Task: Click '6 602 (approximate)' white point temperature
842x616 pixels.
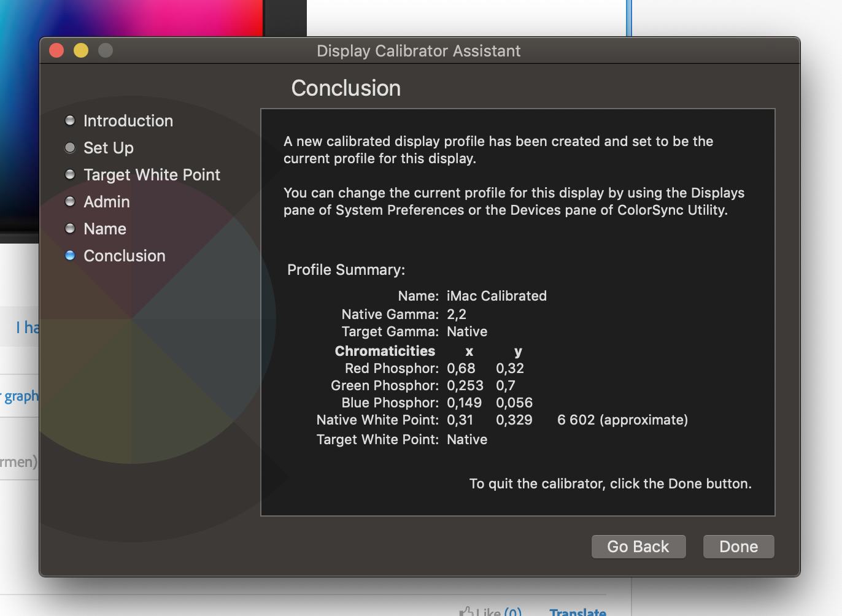Action: (622, 420)
